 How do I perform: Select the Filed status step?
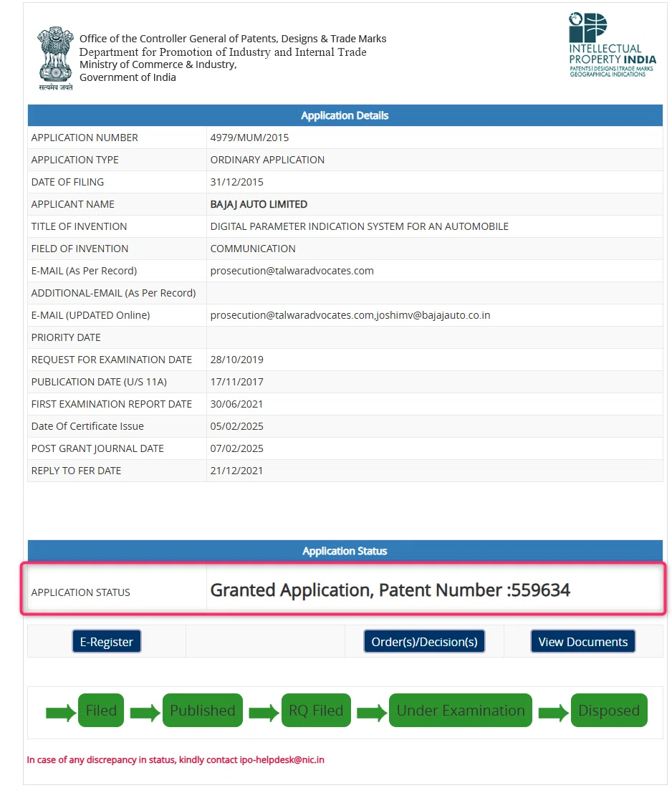coord(101,711)
